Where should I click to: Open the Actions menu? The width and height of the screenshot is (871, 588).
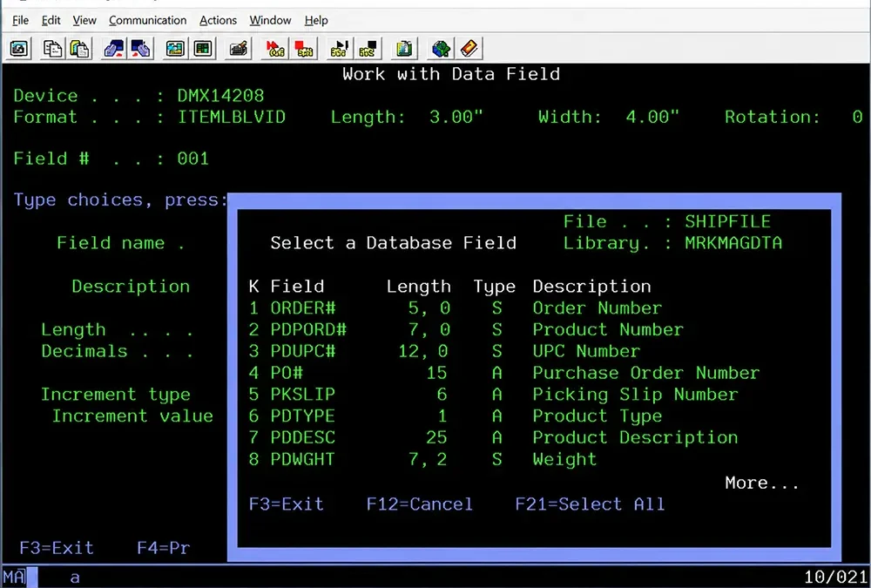pyautogui.click(x=218, y=21)
